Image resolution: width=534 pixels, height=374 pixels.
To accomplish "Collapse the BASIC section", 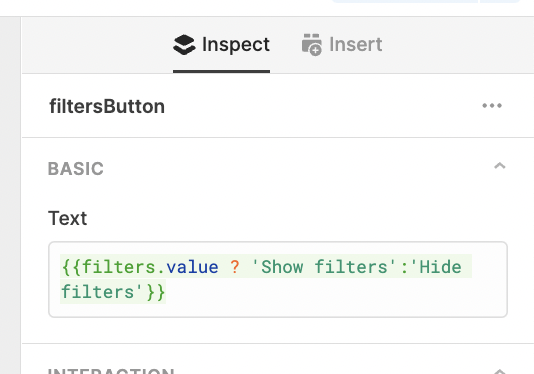I will (500, 166).
